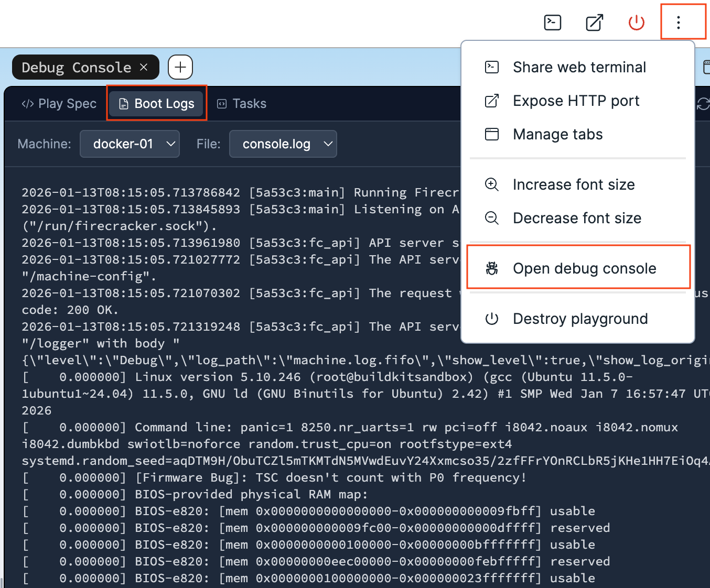710x588 pixels.
Task: Open the Machine docker-01 dropdown
Action: point(130,144)
